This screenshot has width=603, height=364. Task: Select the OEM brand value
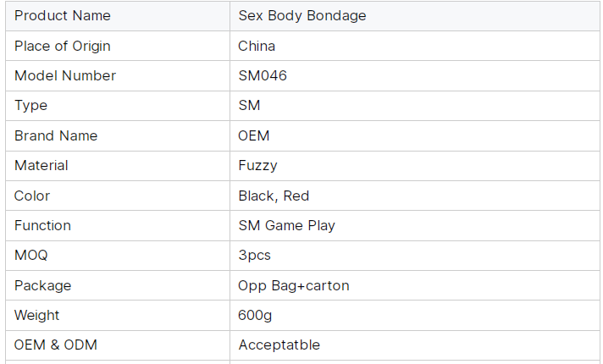click(x=254, y=135)
